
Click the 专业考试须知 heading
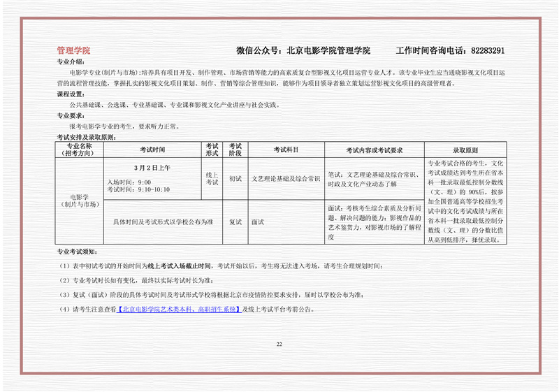click(x=78, y=251)
